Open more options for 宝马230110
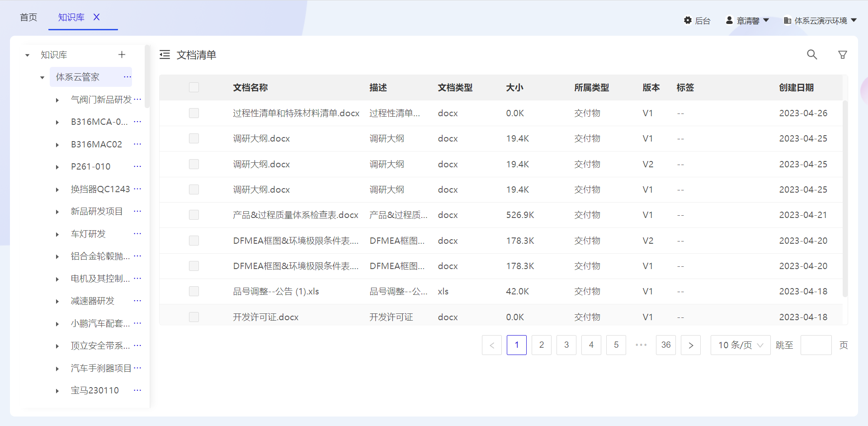This screenshot has width=868, height=426. (x=138, y=390)
